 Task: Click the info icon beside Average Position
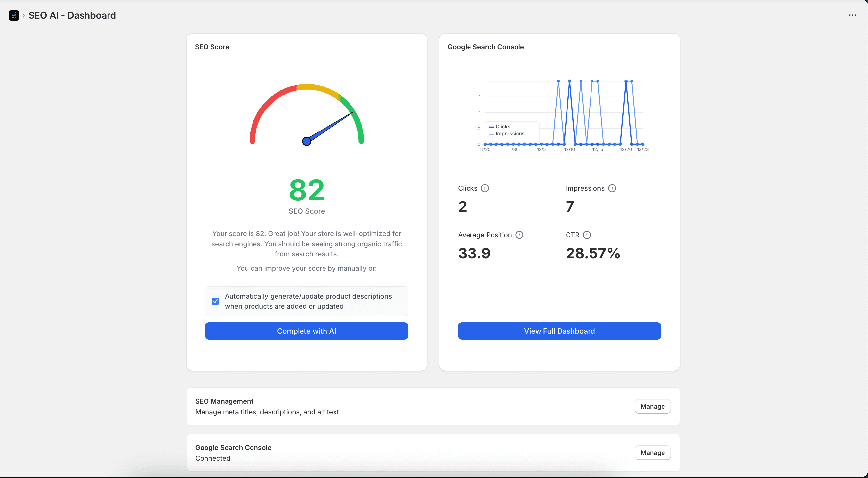(x=519, y=235)
